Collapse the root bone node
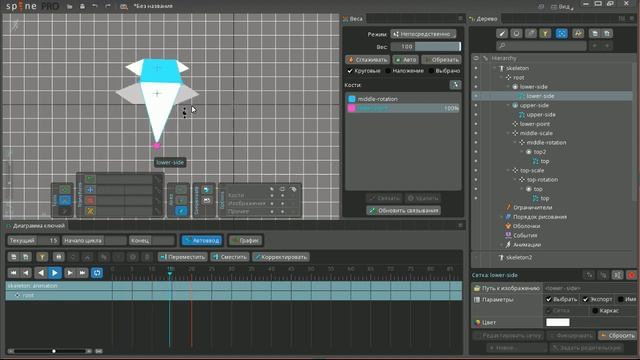Image resolution: width=640 pixels, height=360 pixels. (x=502, y=77)
